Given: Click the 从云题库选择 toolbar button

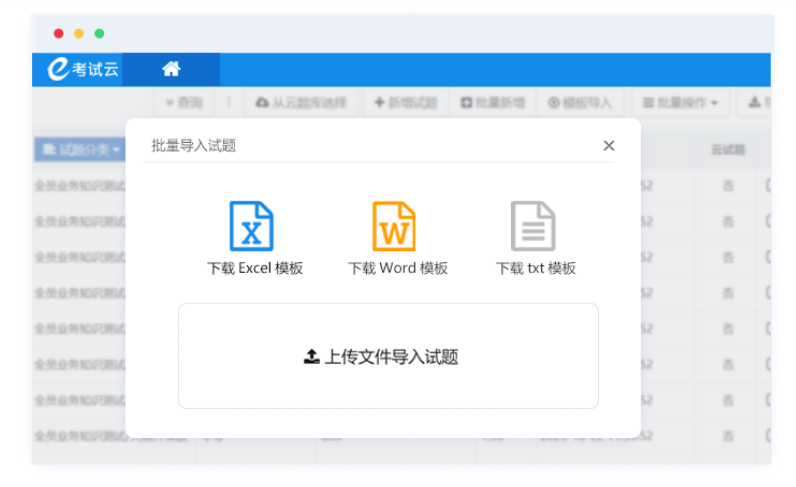Looking at the screenshot, I should (x=302, y=103).
